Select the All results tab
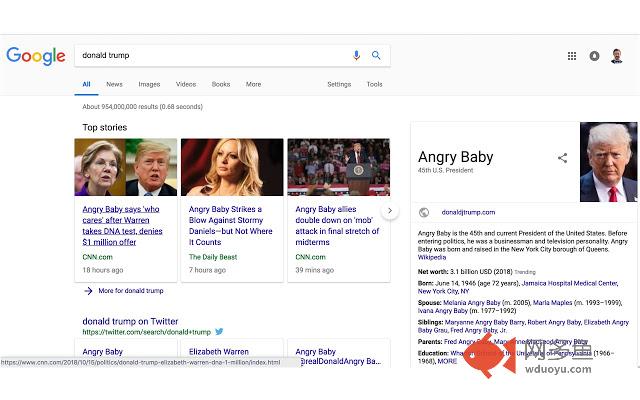Screen dimensions: 640x400 point(86,84)
